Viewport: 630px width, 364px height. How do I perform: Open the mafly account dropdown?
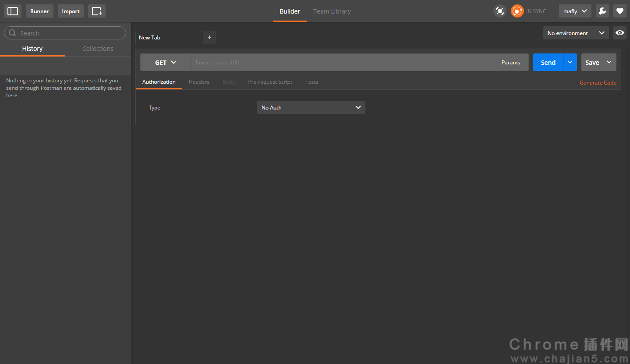pyautogui.click(x=575, y=11)
